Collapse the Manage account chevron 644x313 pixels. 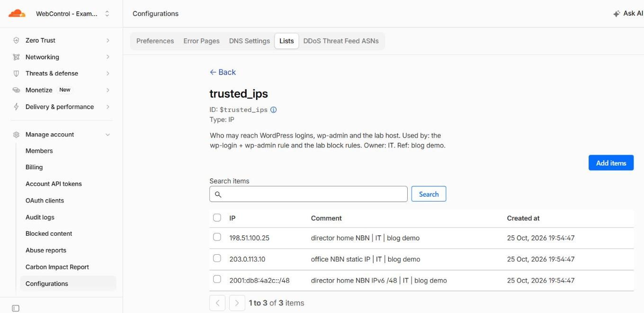click(107, 135)
